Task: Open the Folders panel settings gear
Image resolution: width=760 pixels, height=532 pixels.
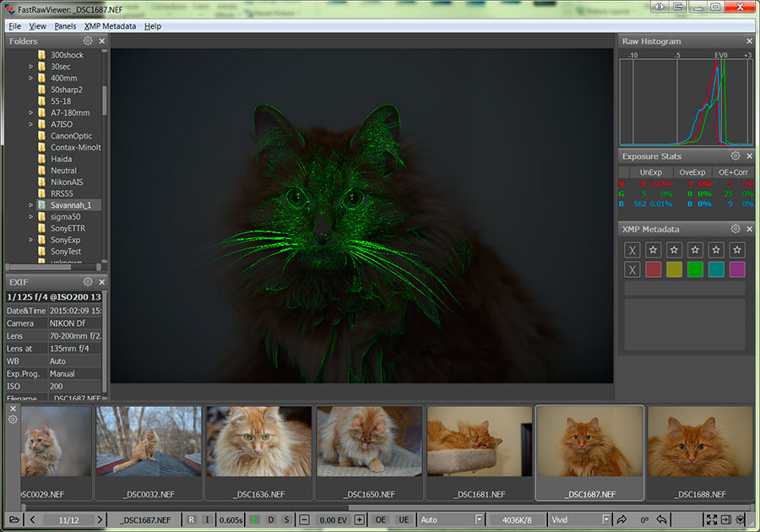Action: click(88, 41)
